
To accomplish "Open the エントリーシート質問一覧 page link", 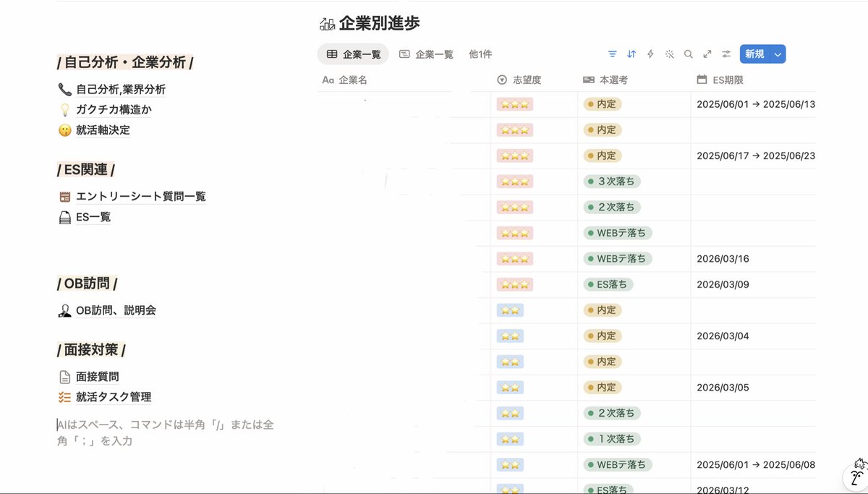I will coord(141,197).
